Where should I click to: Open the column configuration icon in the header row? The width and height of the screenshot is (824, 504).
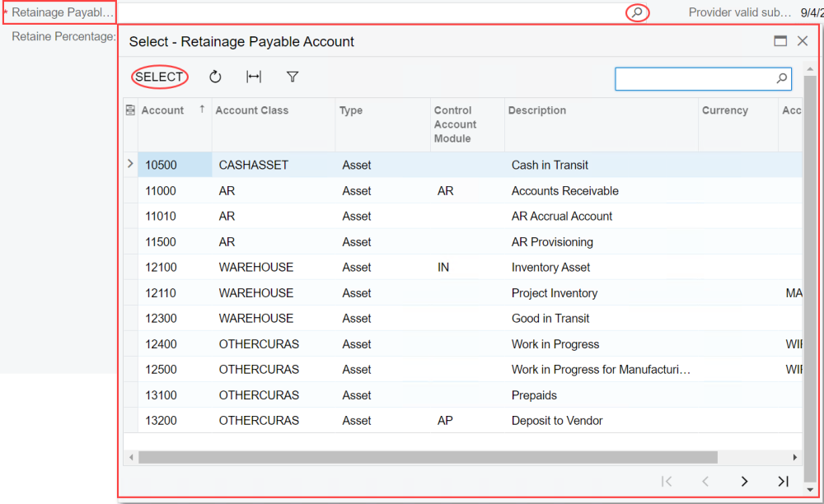(x=129, y=110)
